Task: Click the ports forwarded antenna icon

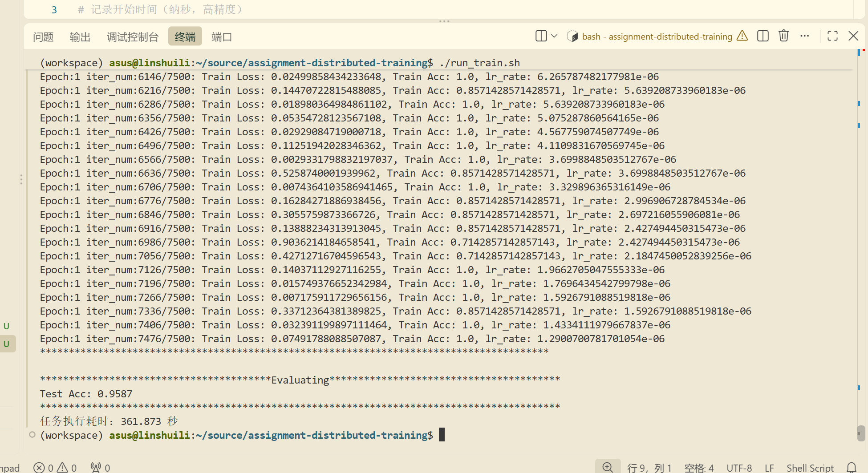Action: 101,468
